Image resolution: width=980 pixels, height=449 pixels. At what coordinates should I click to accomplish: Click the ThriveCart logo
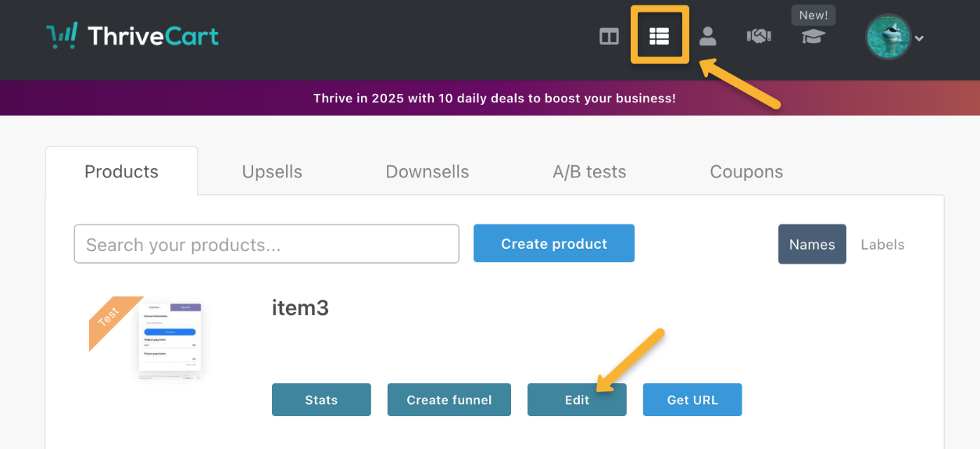(132, 36)
